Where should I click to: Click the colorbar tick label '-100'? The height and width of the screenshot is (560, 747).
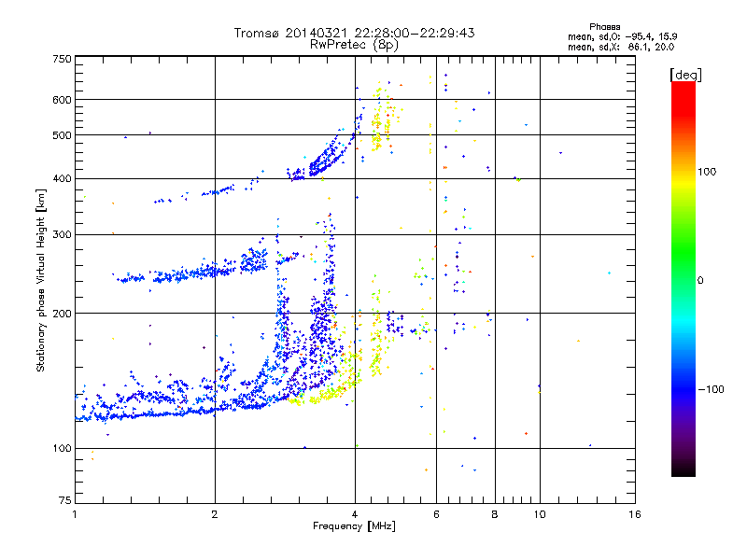[712, 389]
